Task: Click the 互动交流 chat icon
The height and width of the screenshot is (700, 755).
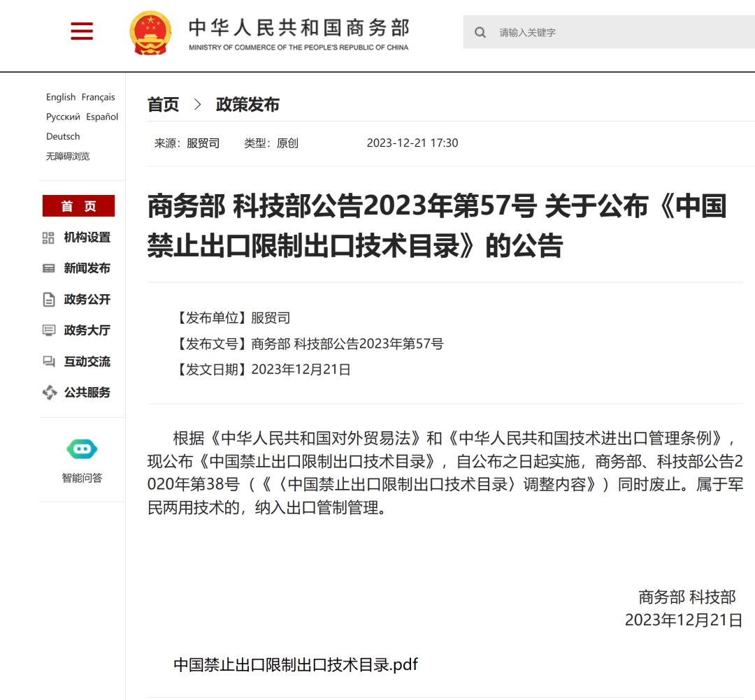Action: click(x=49, y=361)
